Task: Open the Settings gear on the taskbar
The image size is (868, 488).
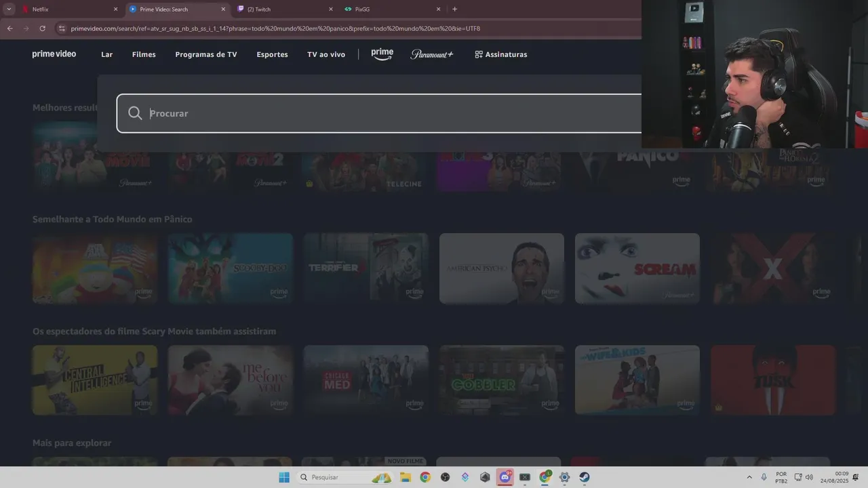Action: [564, 477]
